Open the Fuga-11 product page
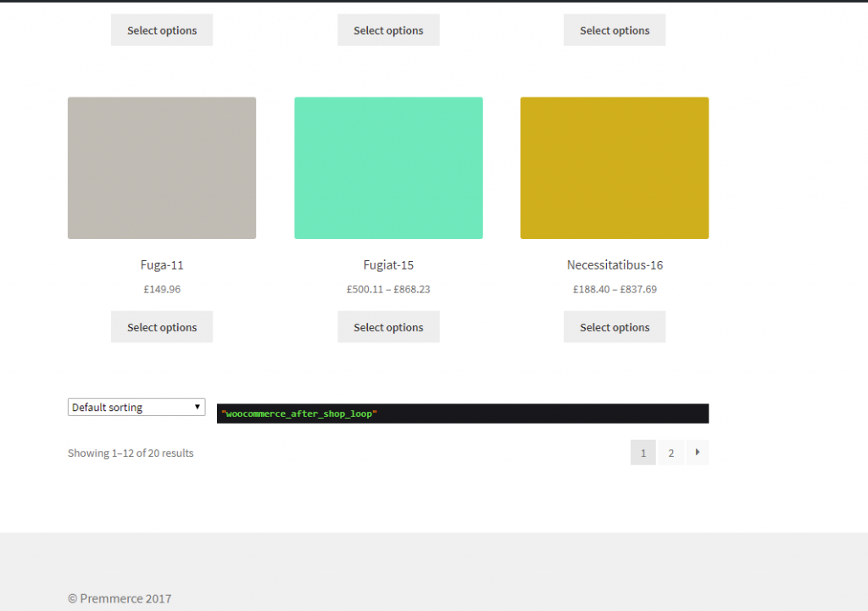 pos(161,264)
